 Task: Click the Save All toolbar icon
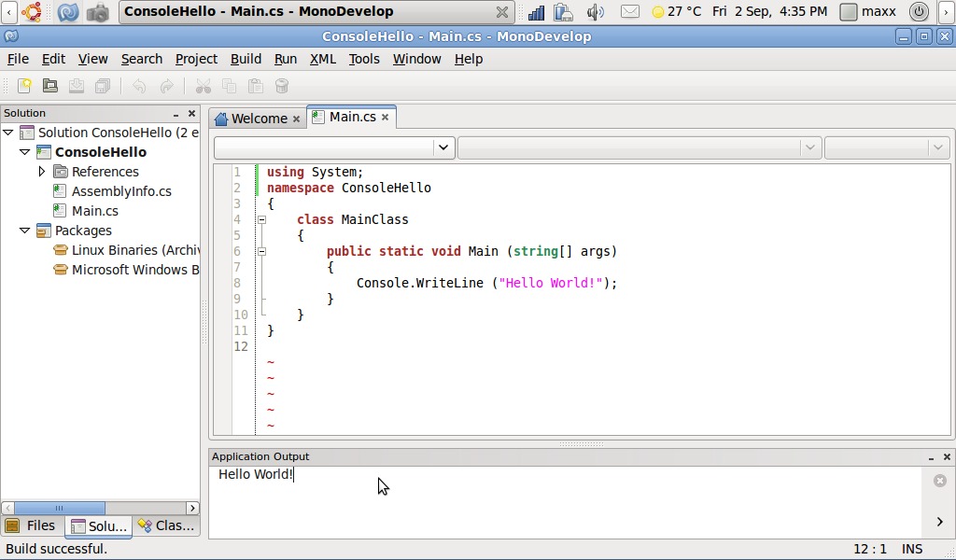[x=103, y=86]
